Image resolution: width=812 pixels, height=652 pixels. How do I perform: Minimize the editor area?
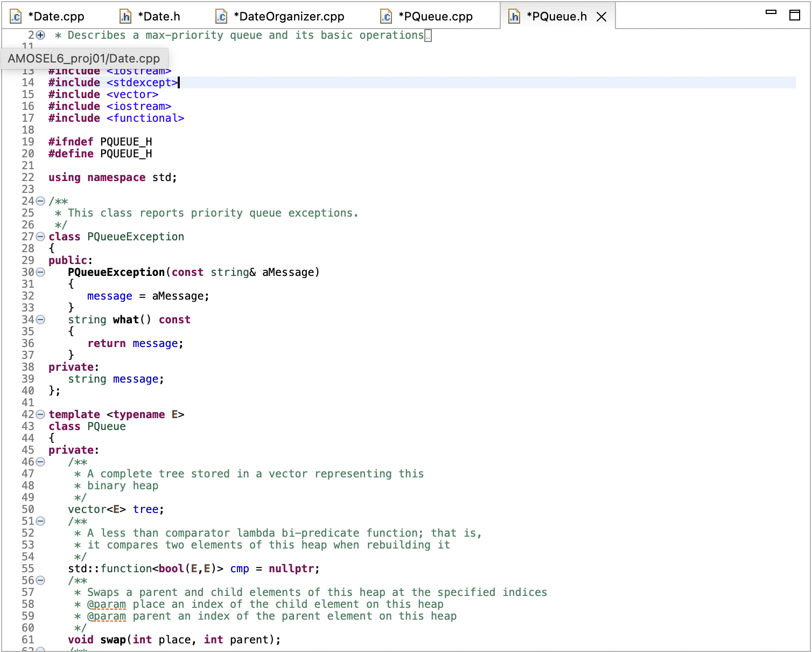(x=771, y=12)
